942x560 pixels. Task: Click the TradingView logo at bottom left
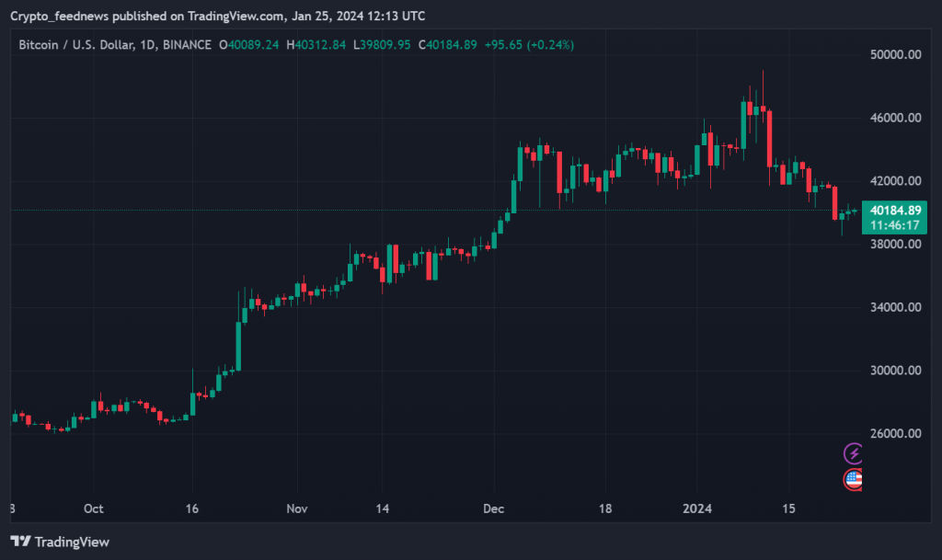click(60, 542)
